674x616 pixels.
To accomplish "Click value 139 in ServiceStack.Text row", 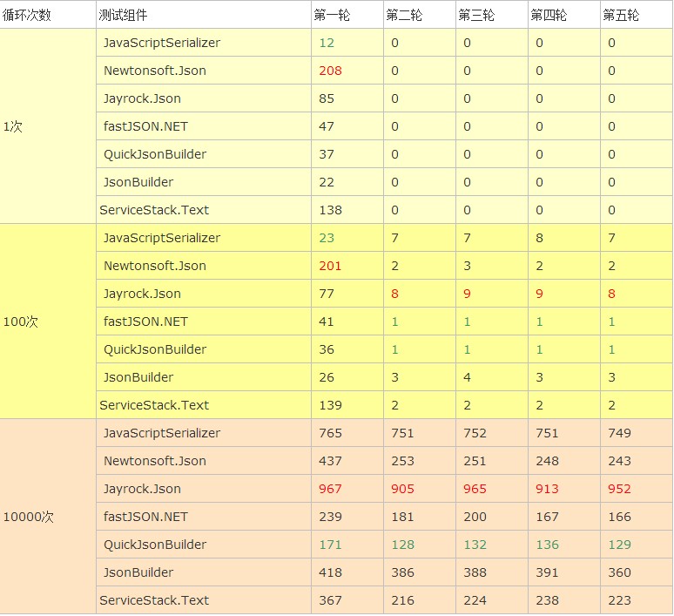I will (330, 405).
